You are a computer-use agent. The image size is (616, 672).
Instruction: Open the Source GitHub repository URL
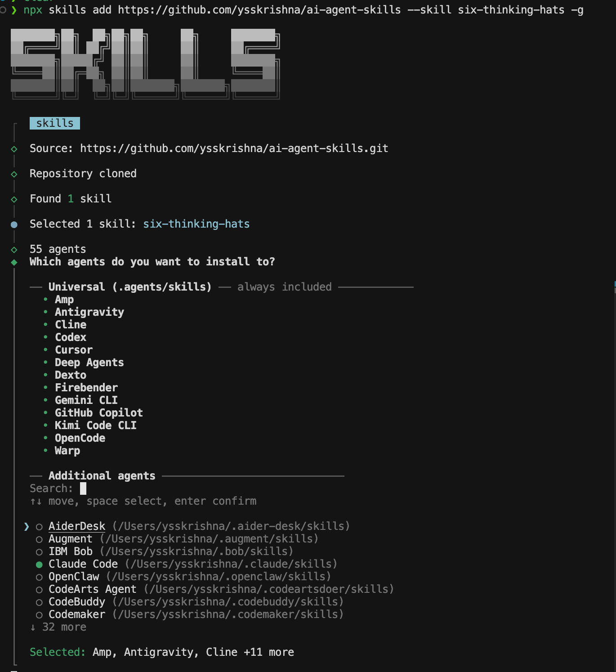pos(234,148)
